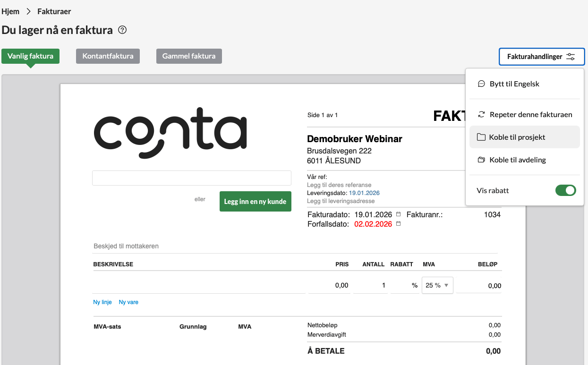Choose Koble til avdeling option

pyautogui.click(x=518, y=160)
